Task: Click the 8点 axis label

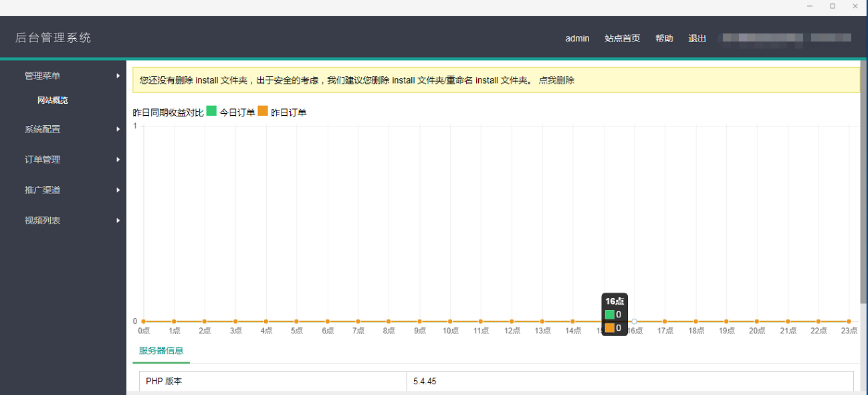Action: [389, 331]
